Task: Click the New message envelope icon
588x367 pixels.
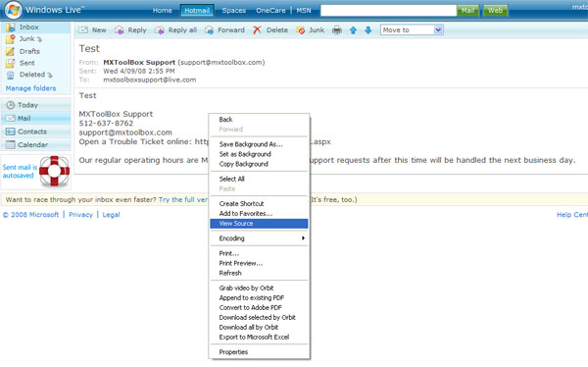Action: [83, 30]
